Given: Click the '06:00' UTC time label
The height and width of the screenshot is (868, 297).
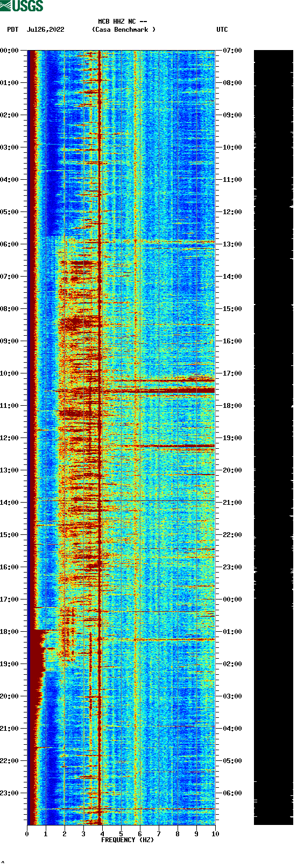Looking at the screenshot, I should point(232,793).
